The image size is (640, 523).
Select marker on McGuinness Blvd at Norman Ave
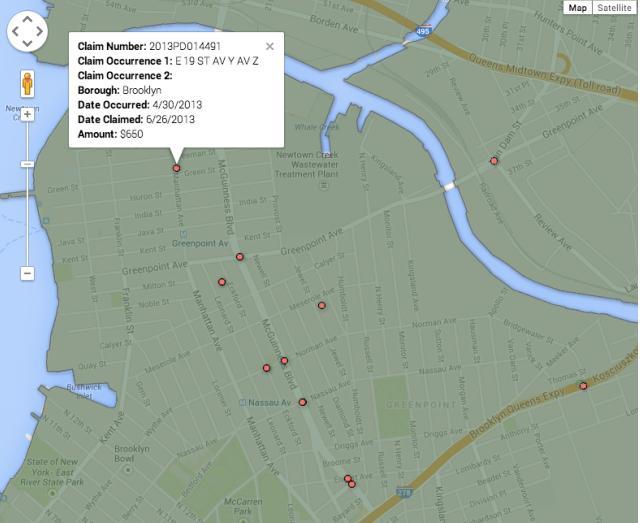coord(284,361)
